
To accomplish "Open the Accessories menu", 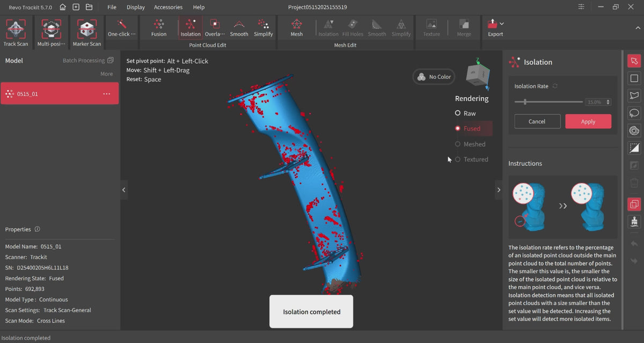I will [x=168, y=7].
